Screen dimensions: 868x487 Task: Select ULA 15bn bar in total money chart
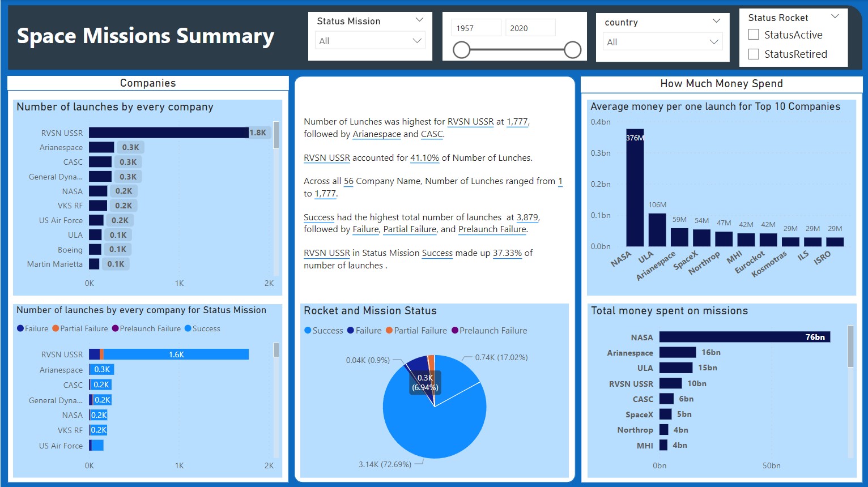(x=676, y=368)
